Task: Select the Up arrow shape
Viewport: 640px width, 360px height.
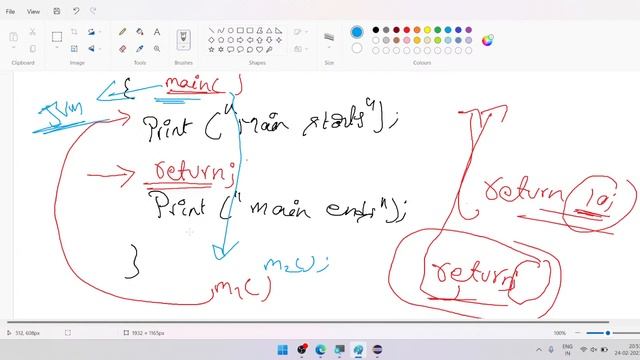Action: point(260,40)
